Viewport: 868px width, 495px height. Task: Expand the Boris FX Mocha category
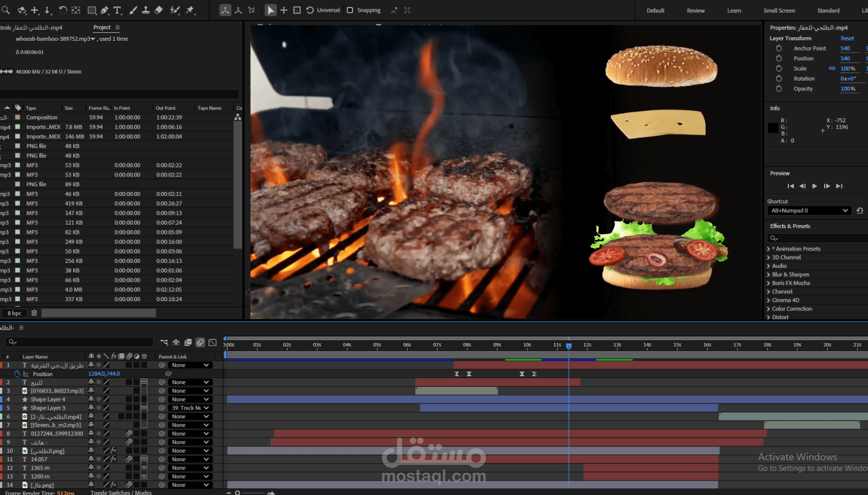pos(768,283)
